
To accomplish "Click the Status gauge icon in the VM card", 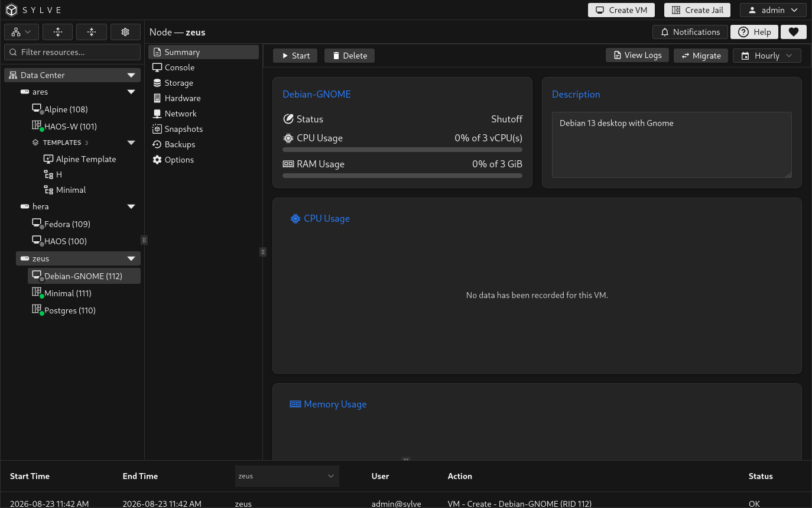I will (288, 119).
